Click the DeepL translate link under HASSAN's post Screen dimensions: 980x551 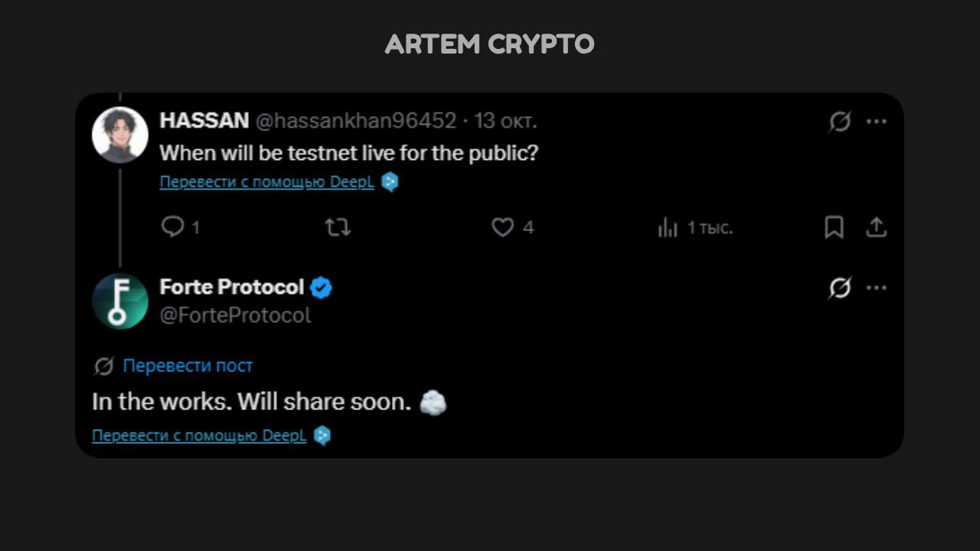coord(266,182)
